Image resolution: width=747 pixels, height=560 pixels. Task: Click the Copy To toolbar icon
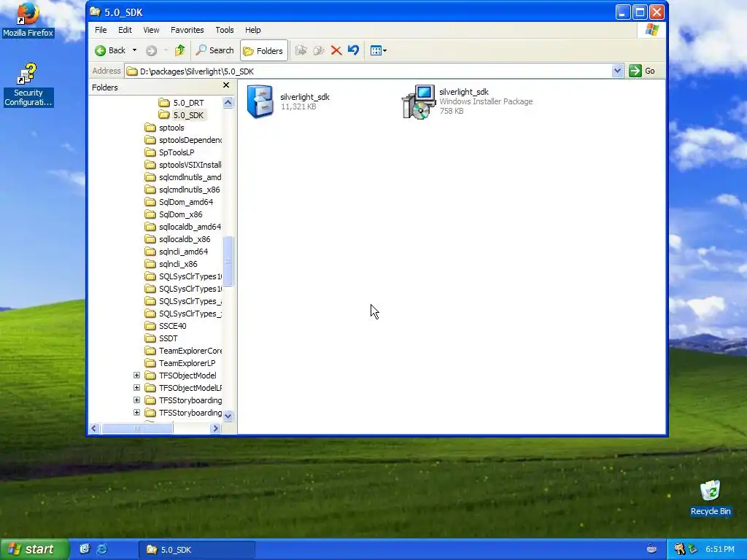318,50
